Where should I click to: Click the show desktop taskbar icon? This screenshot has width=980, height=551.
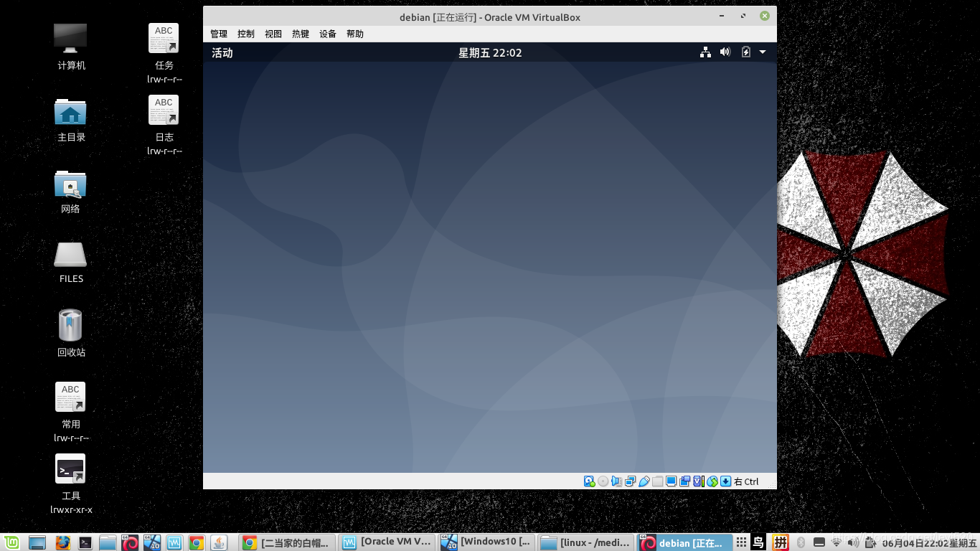tap(37, 543)
